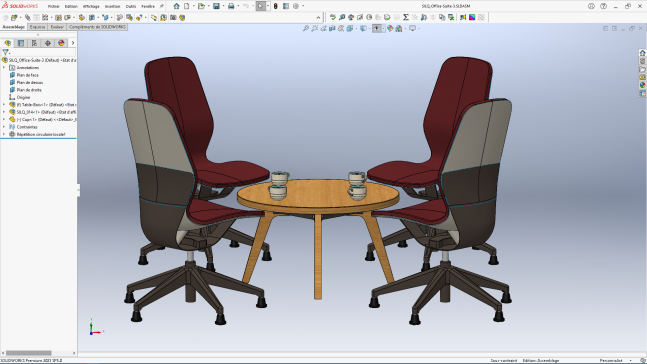
Task: Click the panel collapse handle beside feature tree
Action: point(78,190)
